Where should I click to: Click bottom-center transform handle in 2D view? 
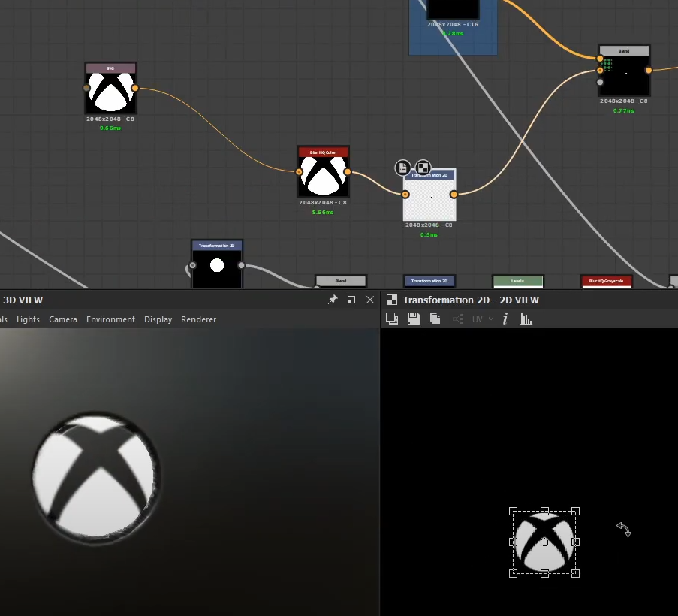tap(544, 573)
